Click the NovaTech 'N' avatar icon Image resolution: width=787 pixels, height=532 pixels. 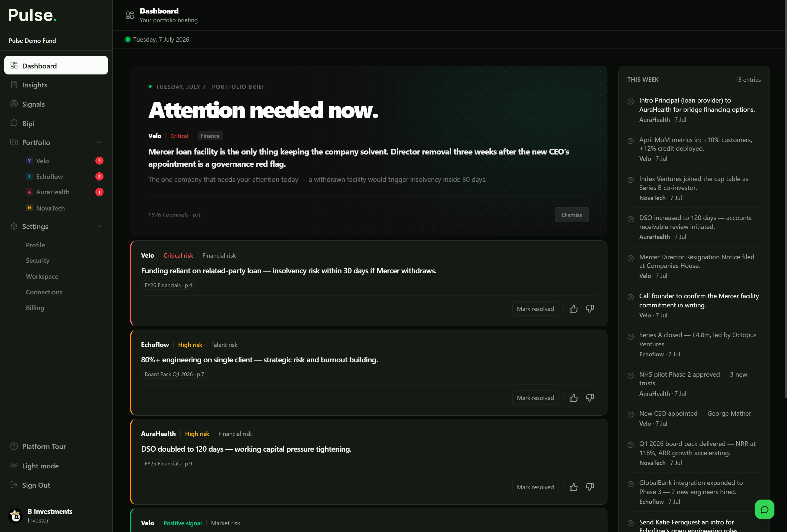tap(30, 208)
